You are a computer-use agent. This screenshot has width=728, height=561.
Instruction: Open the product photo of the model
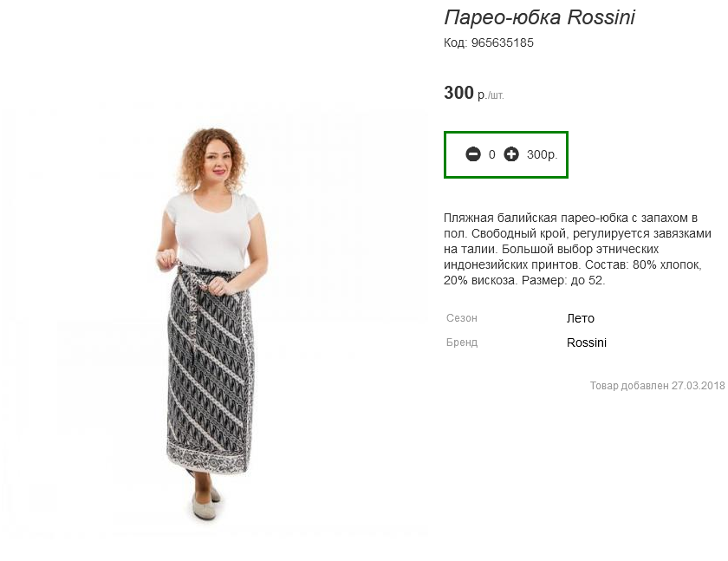point(213,321)
